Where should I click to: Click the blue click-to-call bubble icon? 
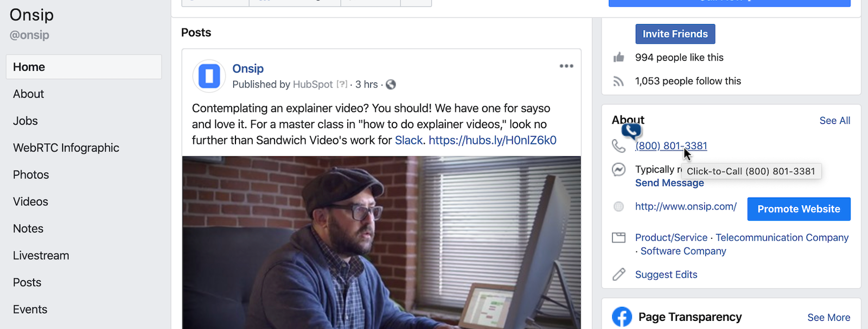pyautogui.click(x=631, y=131)
